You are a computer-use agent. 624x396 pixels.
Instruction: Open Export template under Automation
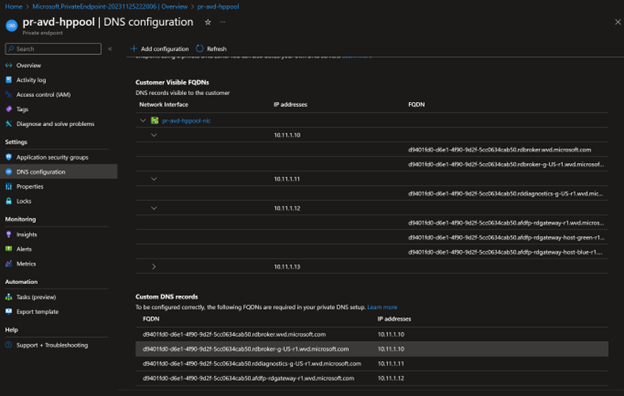click(37, 312)
